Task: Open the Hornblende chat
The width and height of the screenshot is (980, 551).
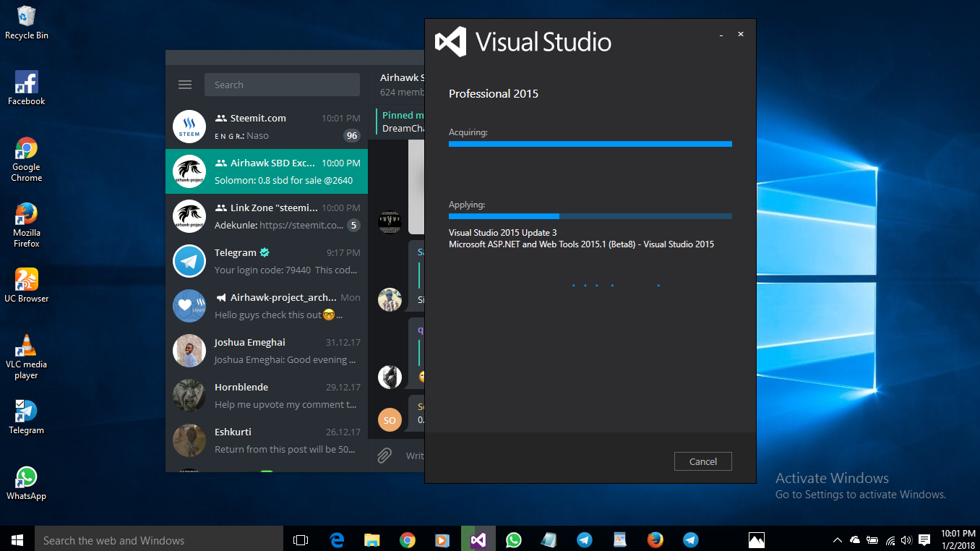Action: coord(267,396)
